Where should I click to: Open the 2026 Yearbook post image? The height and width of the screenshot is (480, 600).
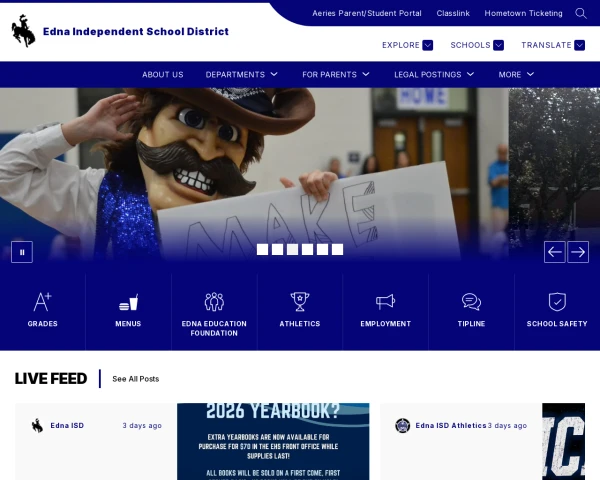click(273, 441)
